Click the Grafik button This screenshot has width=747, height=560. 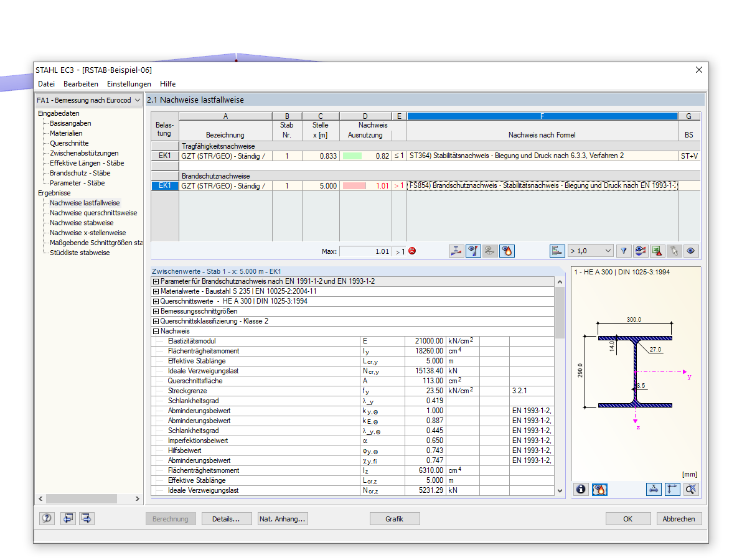[395, 518]
